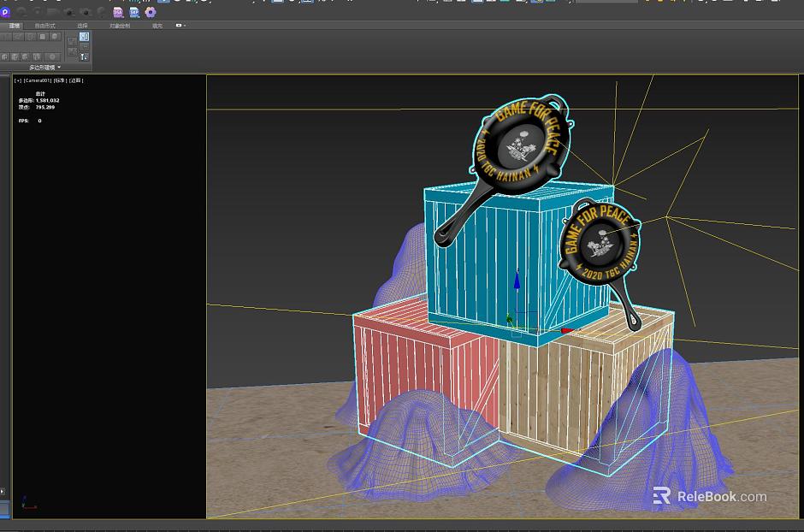Open the [标准] viewport shading quality menu

(x=60, y=80)
